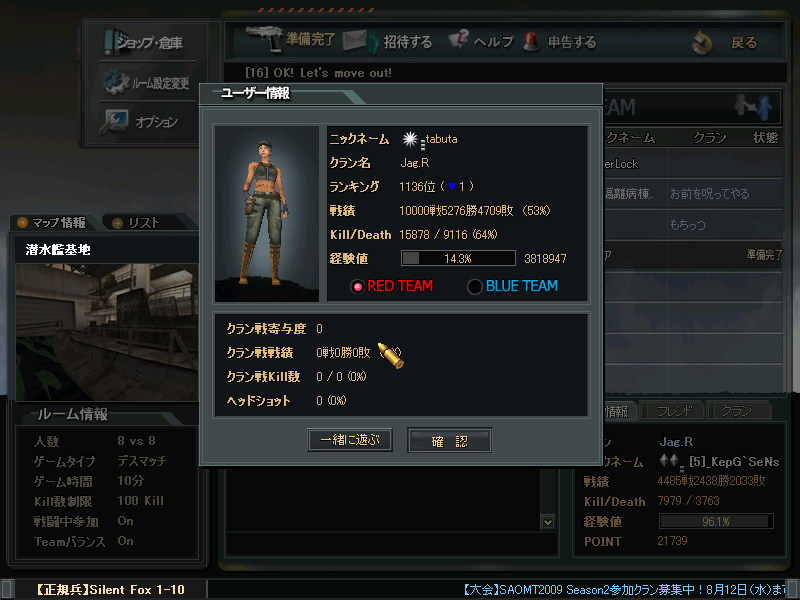
Task: Click the 準備完了 pistol icon
Action: (x=264, y=39)
